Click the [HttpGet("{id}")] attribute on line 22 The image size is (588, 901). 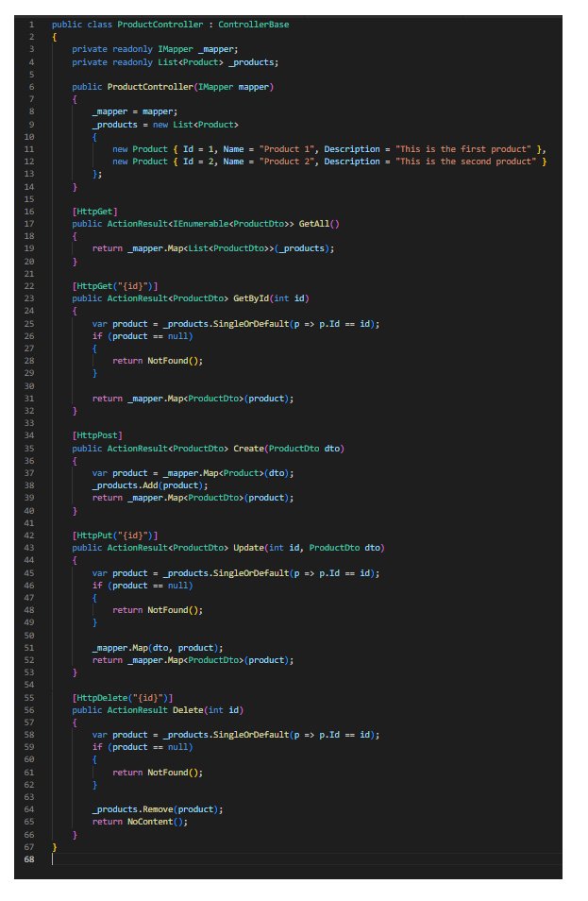pyautogui.click(x=115, y=286)
